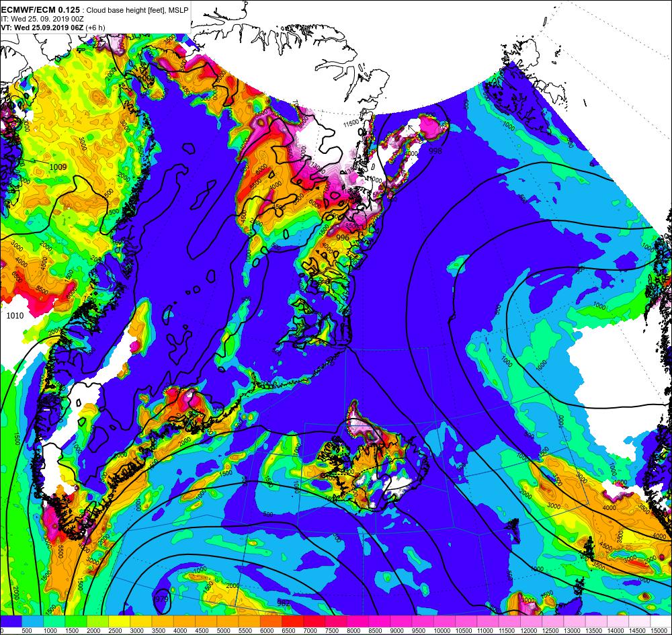Click the 5000 tick label in the legend scale

pyautogui.click(x=224, y=631)
